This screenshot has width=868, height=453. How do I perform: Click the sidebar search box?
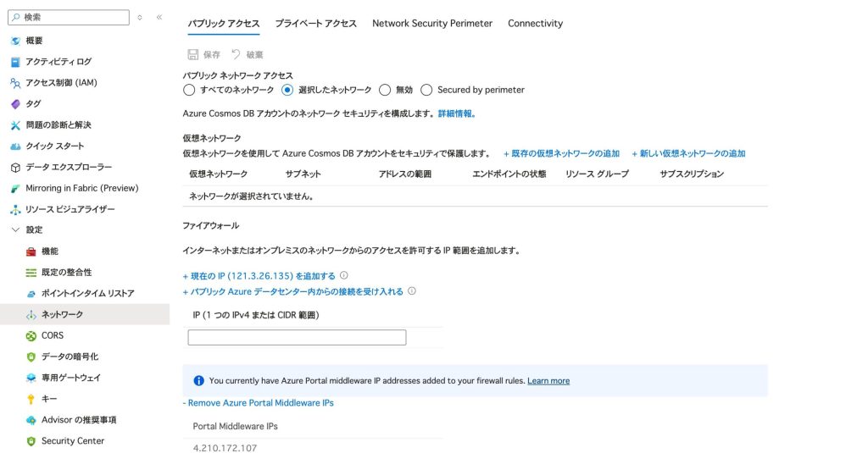pyautogui.click(x=72, y=17)
